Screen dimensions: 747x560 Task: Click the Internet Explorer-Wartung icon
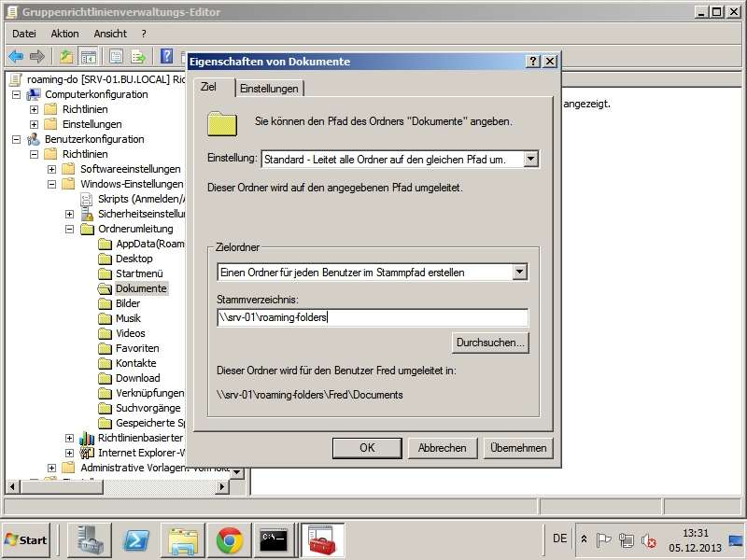87,453
